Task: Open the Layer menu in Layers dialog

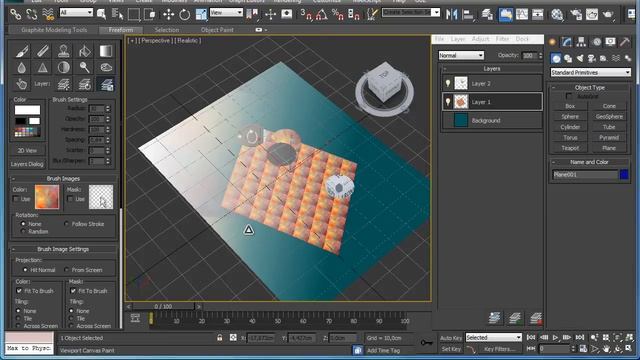Action: [x=458, y=39]
